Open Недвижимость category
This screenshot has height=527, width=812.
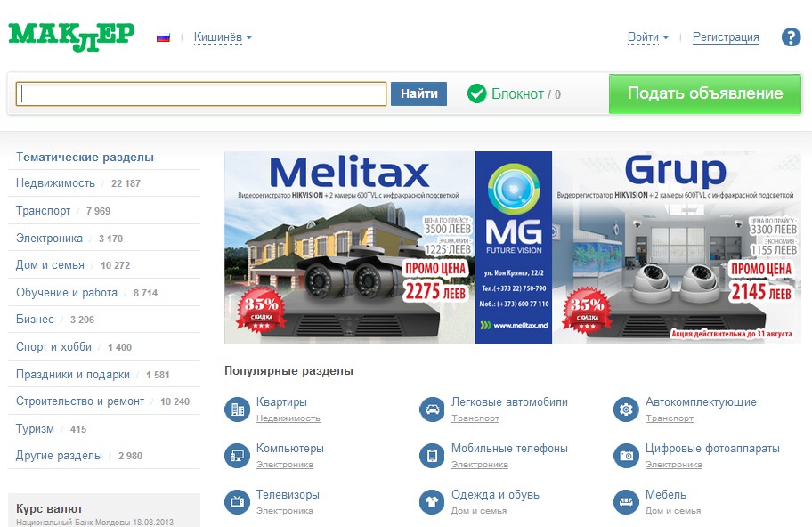(55, 183)
